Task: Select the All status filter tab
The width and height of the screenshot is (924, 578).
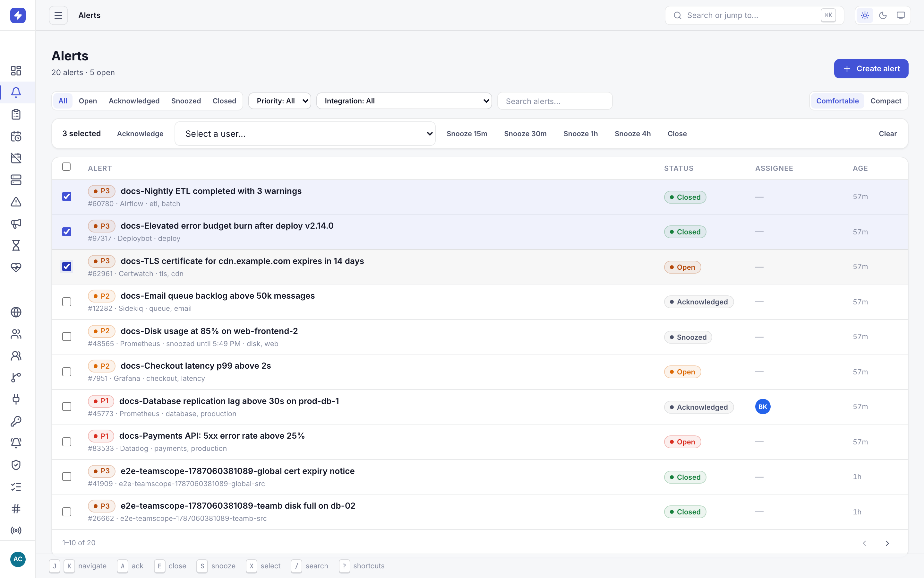Action: coord(63,101)
